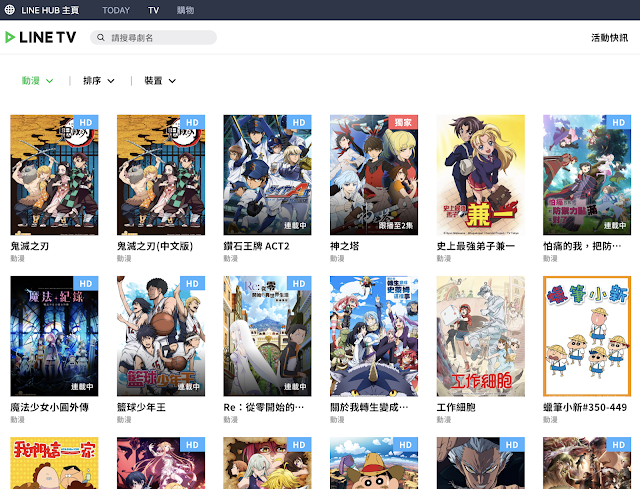Click the 鬼滅之刃(中文版) title text

point(155,246)
